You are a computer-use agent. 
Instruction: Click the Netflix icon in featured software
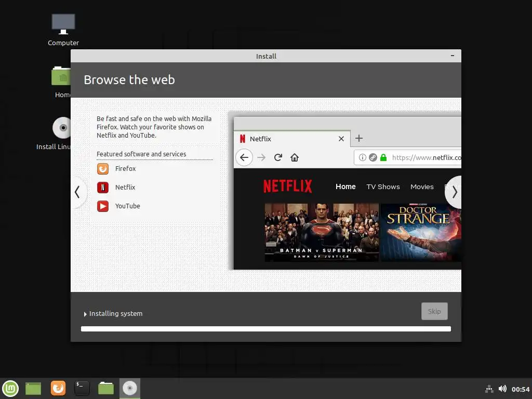[103, 187]
